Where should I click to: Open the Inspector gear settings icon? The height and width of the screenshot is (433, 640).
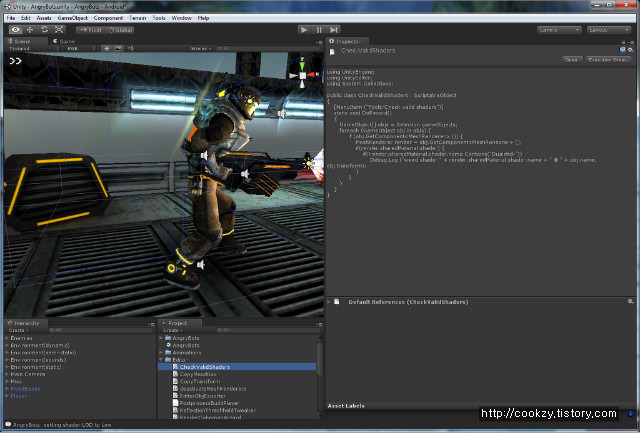click(630, 50)
